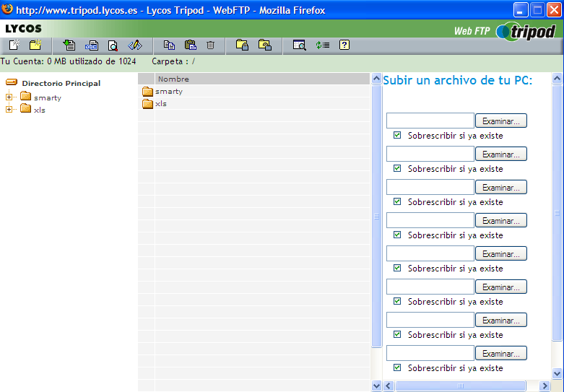
Task: Click the Subir un archivo de tu PC heading
Action: point(458,80)
